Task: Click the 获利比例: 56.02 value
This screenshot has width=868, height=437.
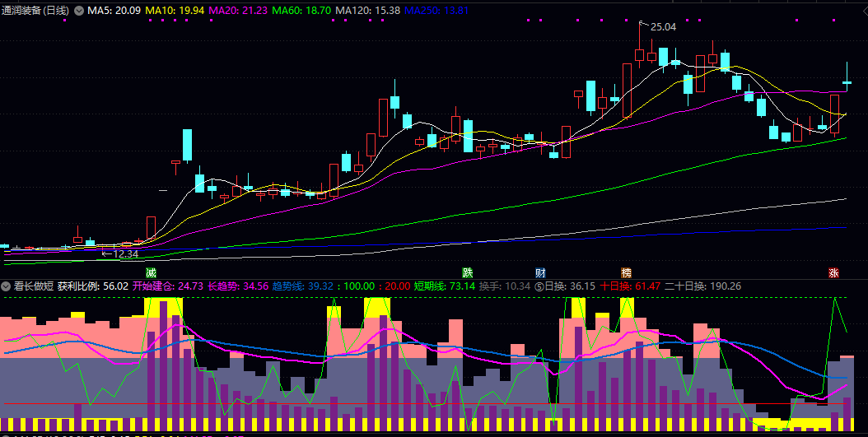Action: (x=93, y=286)
